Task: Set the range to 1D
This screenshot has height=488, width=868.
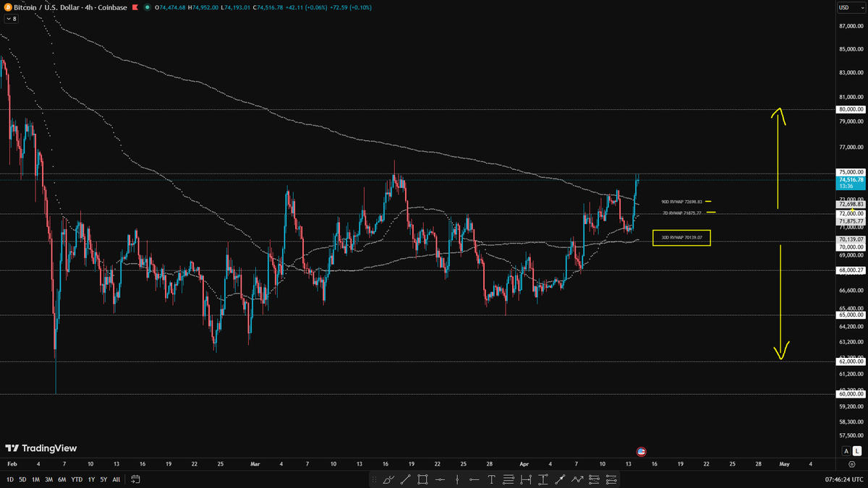Action: [9, 479]
